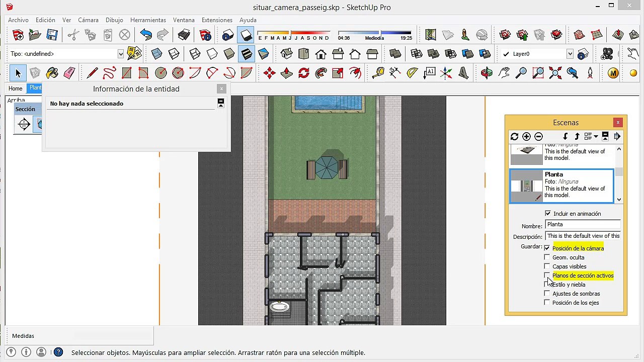
Task: Select the Rectangle tool
Action: click(126, 73)
